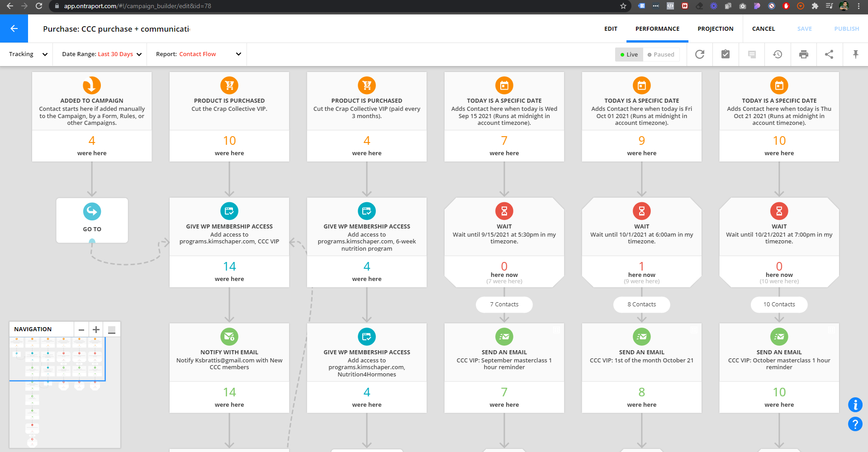Click the blue back arrow button
868x452 pixels.
coord(14,29)
